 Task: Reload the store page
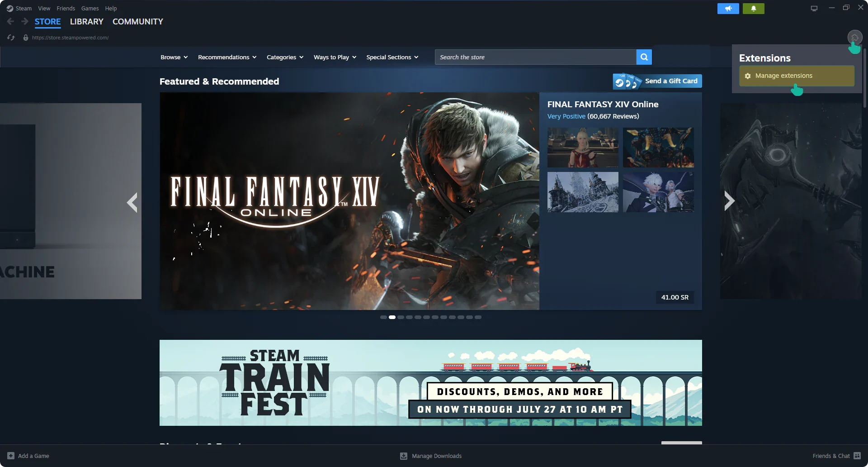(11, 38)
